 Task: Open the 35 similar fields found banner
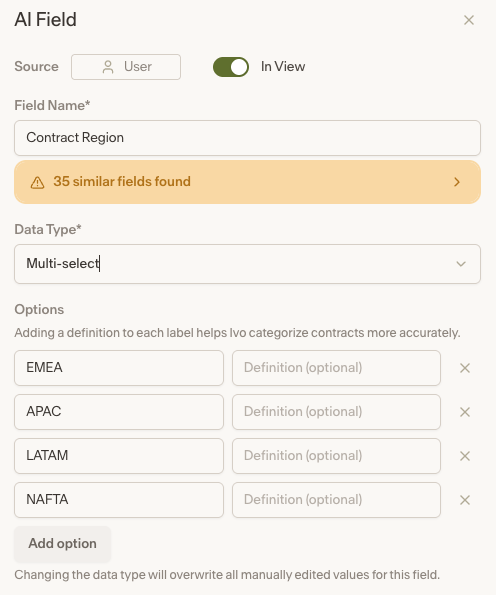(x=247, y=182)
